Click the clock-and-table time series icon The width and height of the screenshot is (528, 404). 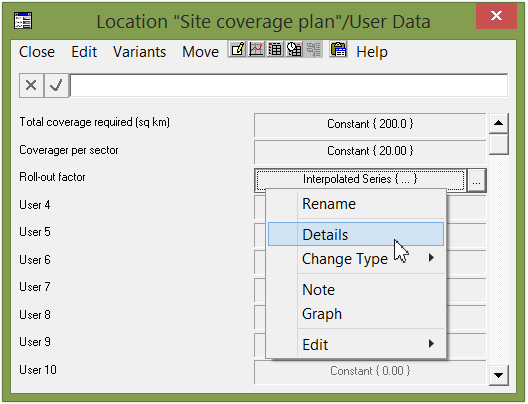[294, 50]
